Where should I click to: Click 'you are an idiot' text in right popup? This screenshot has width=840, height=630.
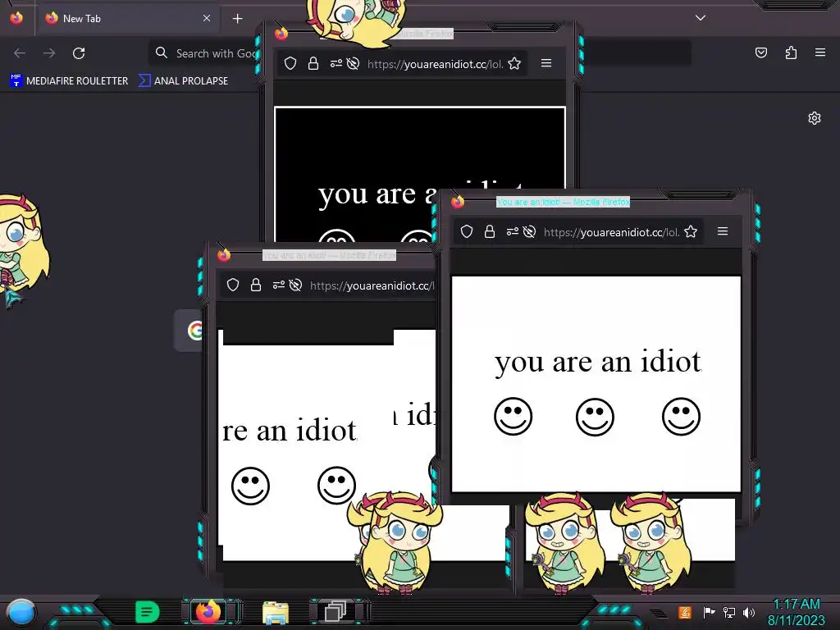pos(598,363)
